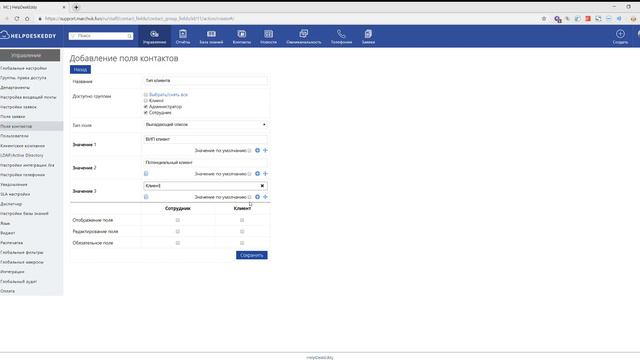Toggle the Выбрать/снять все checkbox

[146, 95]
